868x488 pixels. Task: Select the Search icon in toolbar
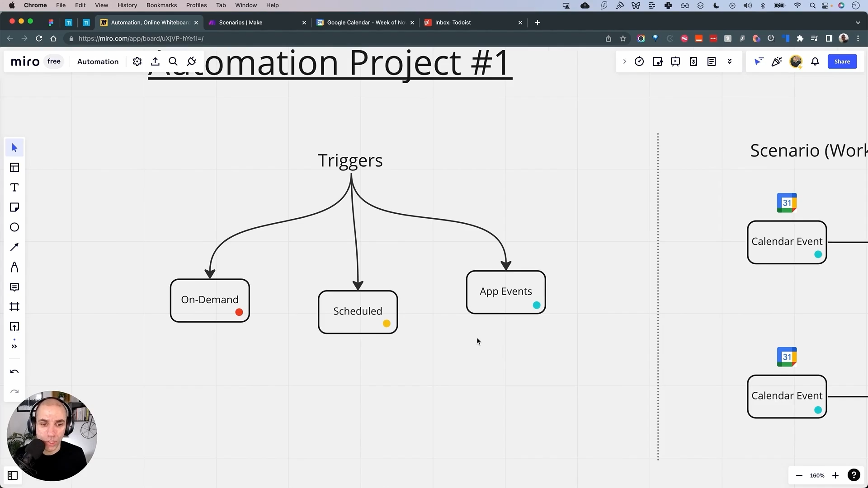(x=174, y=61)
